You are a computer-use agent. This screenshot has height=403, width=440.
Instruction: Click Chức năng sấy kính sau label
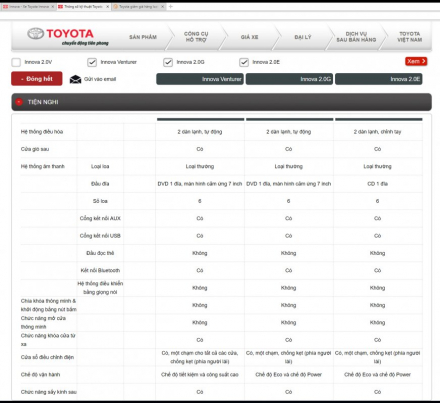tap(49, 392)
